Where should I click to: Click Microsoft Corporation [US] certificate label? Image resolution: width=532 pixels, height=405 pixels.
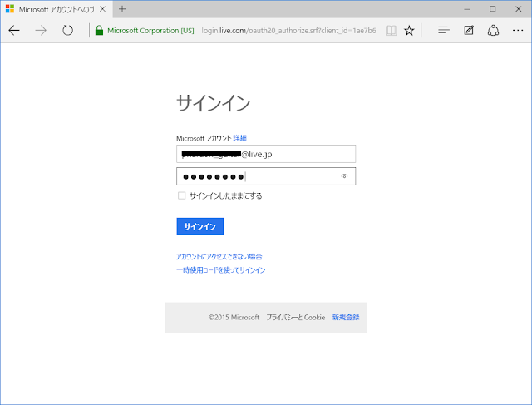pos(150,31)
